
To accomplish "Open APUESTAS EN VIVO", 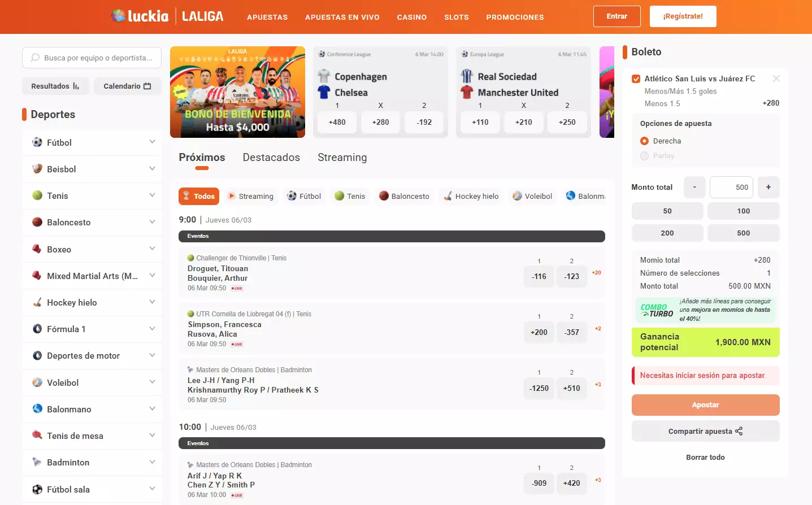I will pos(342,18).
